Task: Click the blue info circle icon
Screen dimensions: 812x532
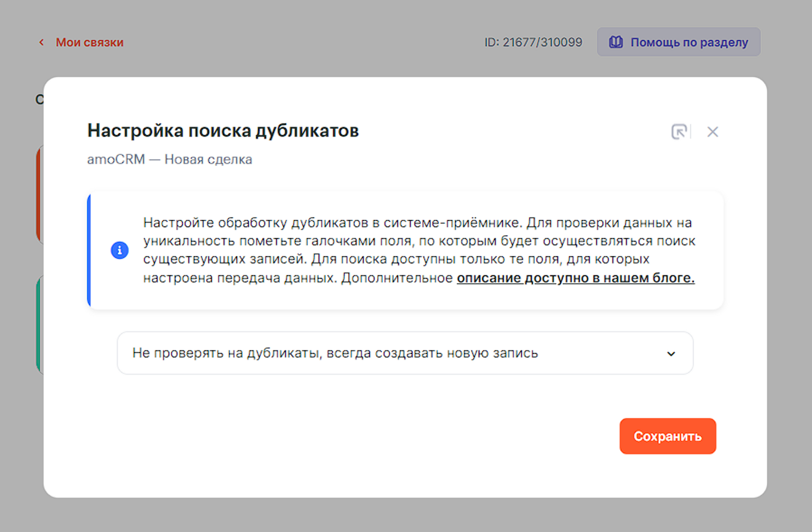Action: tap(120, 250)
